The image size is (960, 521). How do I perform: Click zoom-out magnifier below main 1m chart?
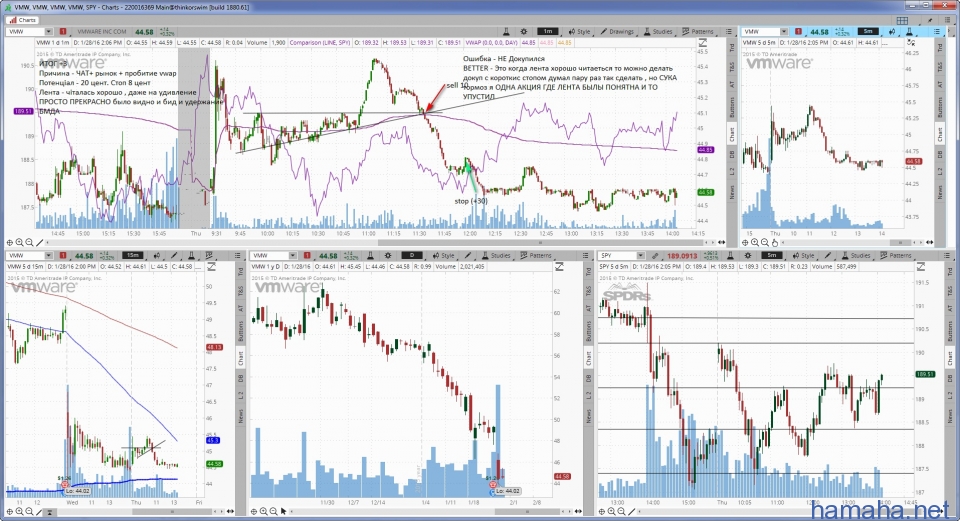coord(29,243)
